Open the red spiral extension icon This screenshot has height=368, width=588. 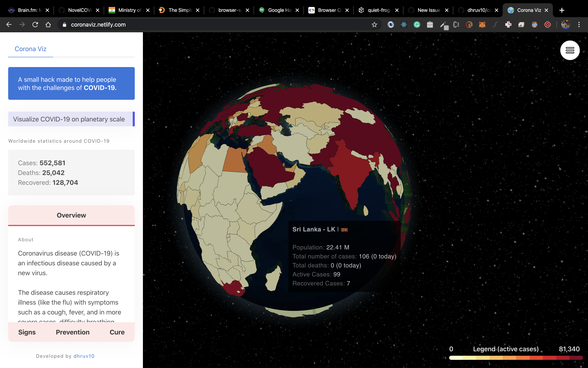pos(548,25)
